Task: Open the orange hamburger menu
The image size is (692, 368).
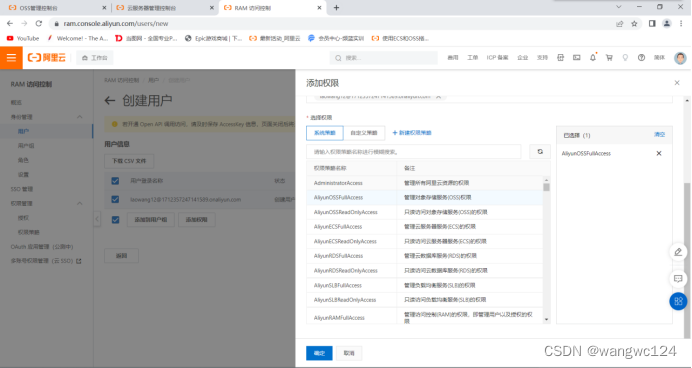Action: click(x=11, y=58)
